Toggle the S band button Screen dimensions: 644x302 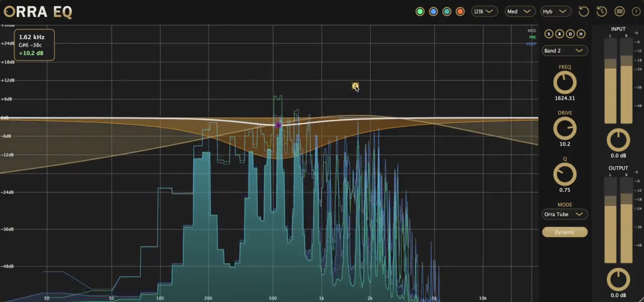[549, 34]
